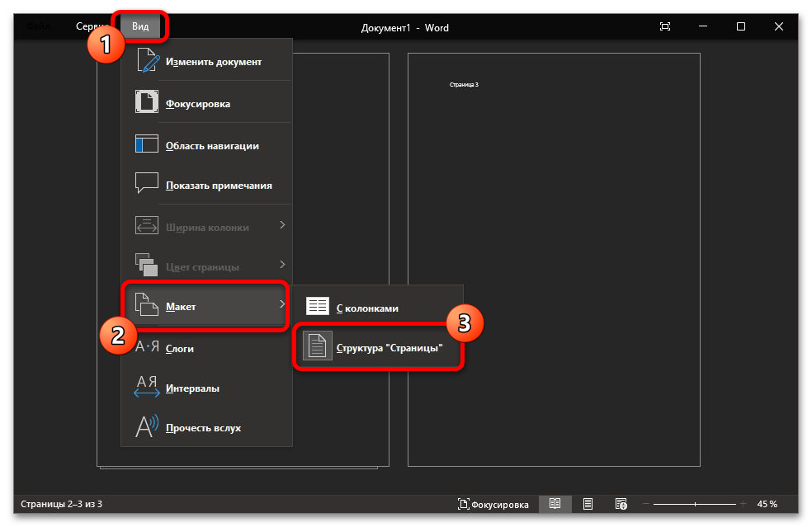
Task: Expand the Цвет страницы submenu arrow
Action: (x=282, y=265)
